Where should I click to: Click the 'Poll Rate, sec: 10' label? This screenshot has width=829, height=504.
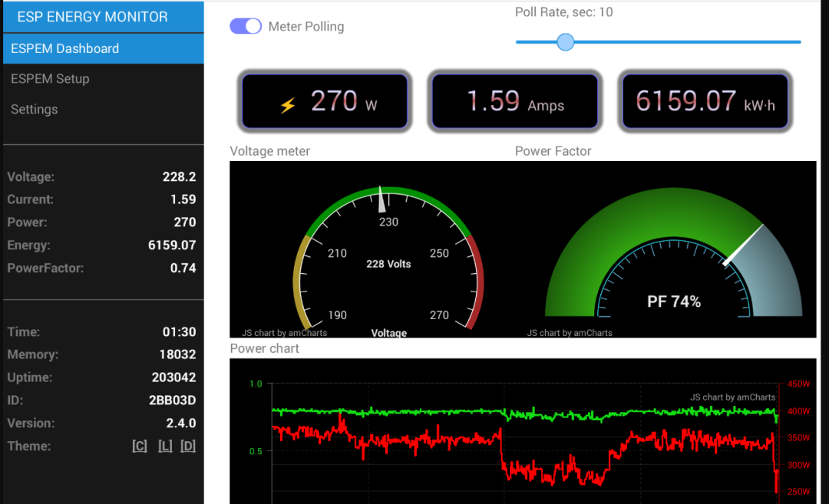(564, 12)
